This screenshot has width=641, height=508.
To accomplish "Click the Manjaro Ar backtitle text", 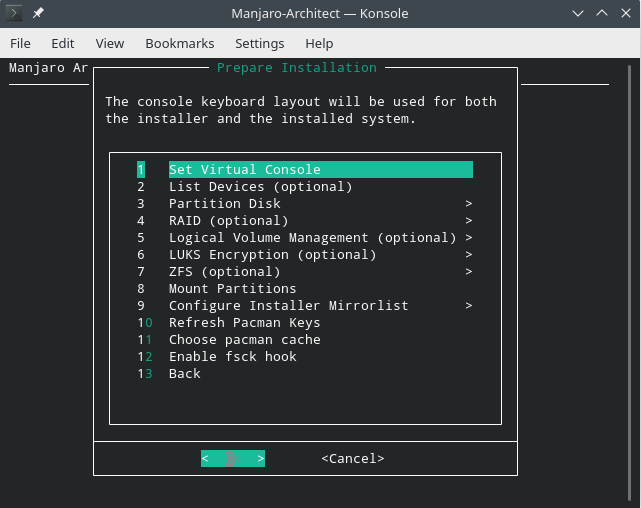I will click(48, 67).
